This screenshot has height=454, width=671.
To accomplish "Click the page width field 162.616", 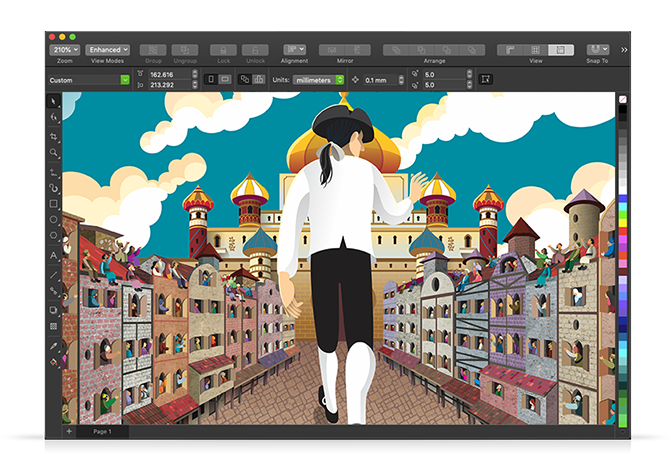I will [169, 74].
